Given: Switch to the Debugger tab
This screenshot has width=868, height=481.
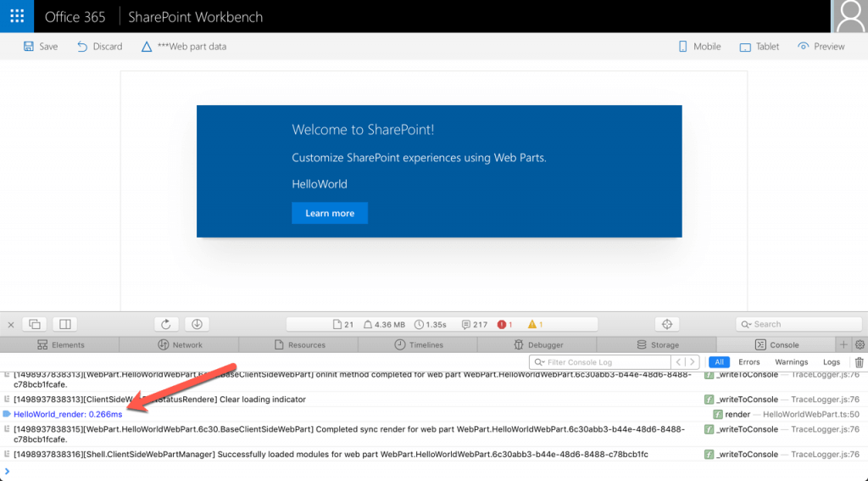Looking at the screenshot, I should pyautogui.click(x=537, y=344).
